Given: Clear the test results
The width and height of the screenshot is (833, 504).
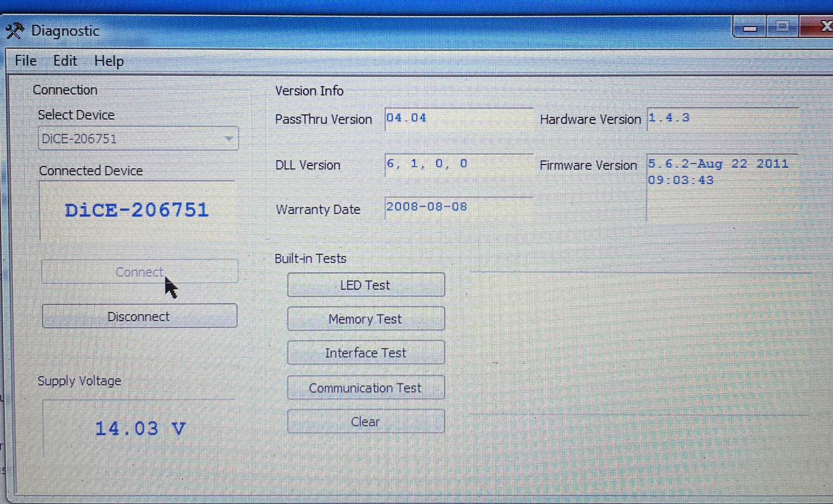Looking at the screenshot, I should pos(366,422).
